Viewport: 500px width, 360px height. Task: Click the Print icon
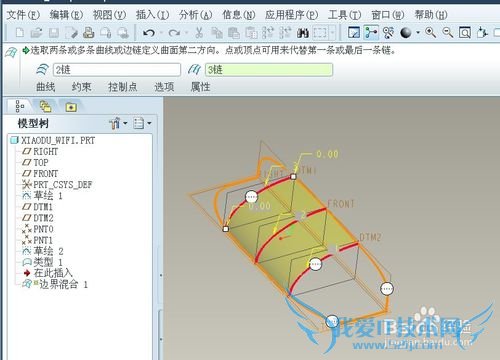click(89, 33)
